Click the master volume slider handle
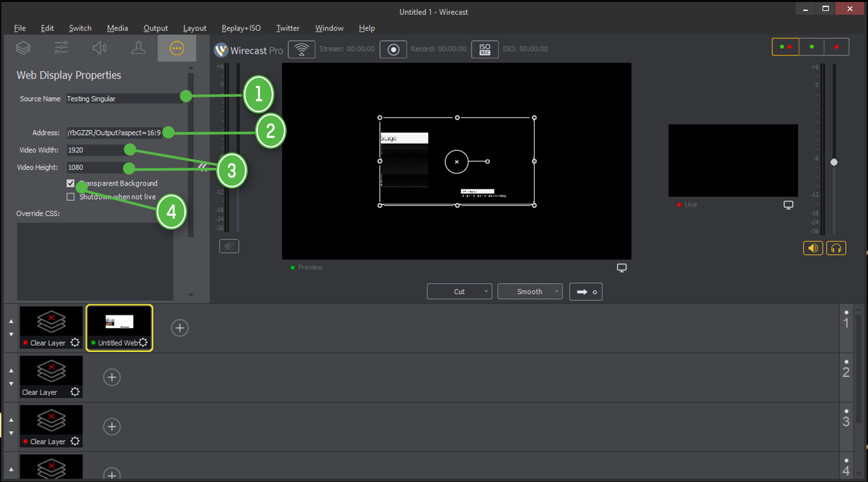 [x=834, y=162]
